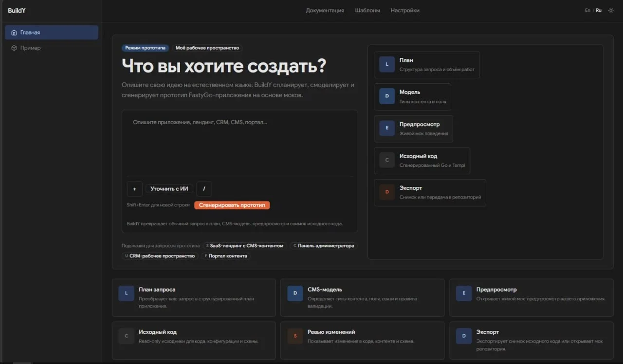Open Шаблоны in the top navigation
This screenshot has height=364, width=623.
367,10
